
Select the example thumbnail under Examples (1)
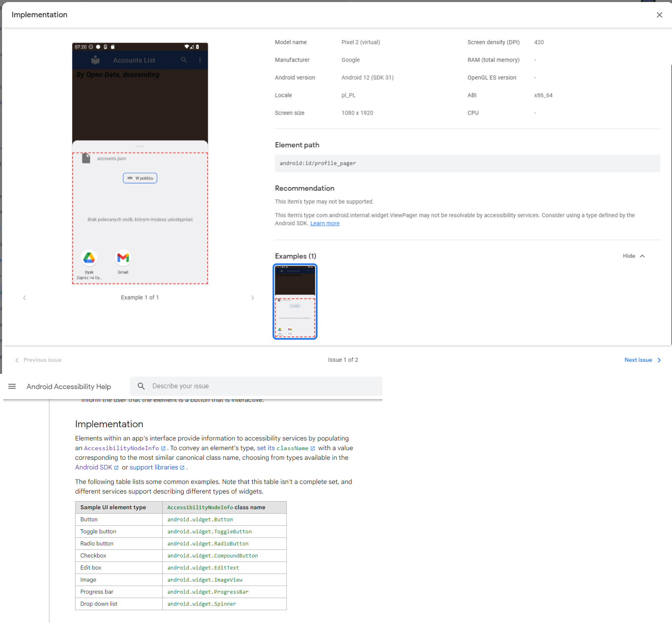click(295, 301)
